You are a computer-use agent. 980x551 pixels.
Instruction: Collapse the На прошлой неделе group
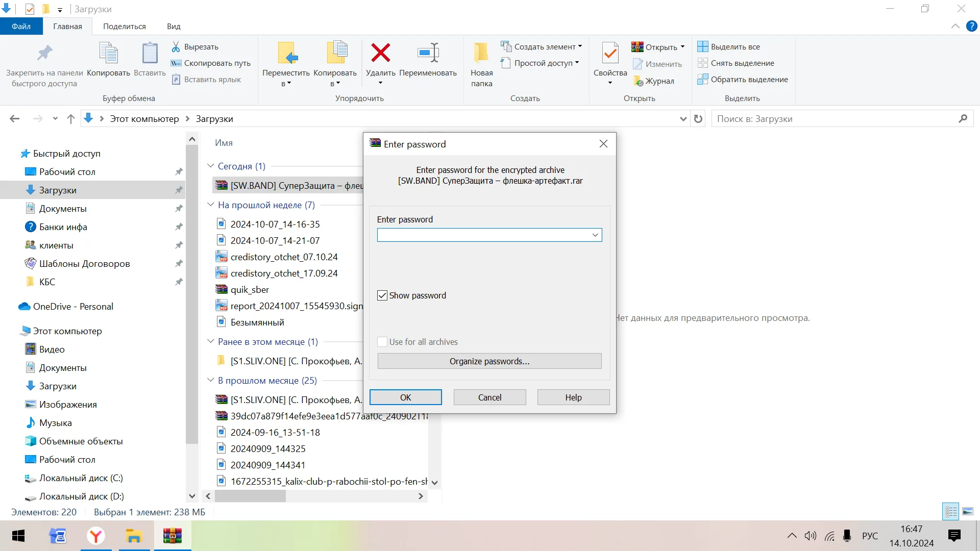point(211,205)
